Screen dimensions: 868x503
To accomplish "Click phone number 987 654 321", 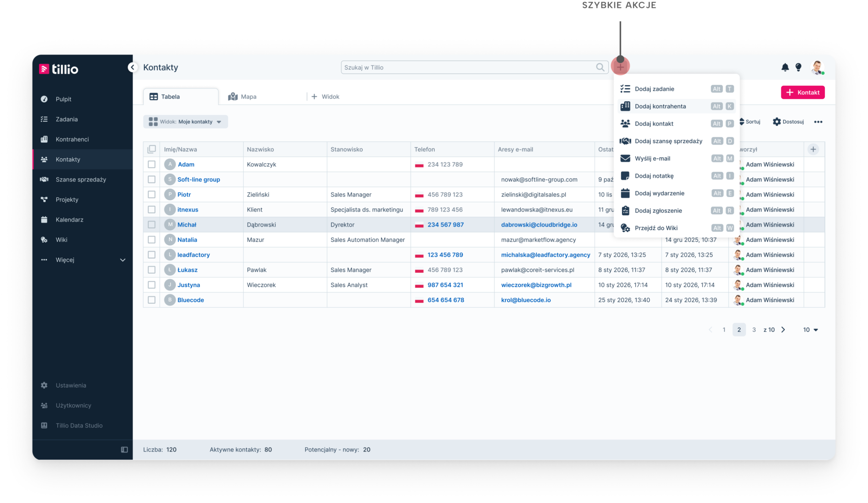I will [x=445, y=285].
